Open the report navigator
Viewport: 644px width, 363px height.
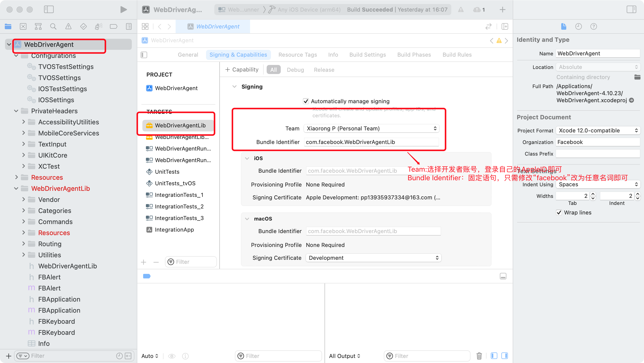point(129,26)
